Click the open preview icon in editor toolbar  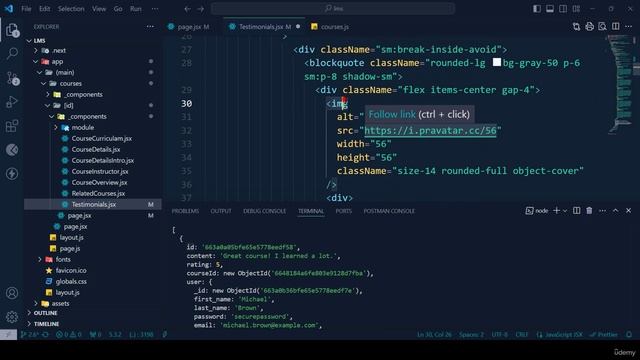(602, 27)
